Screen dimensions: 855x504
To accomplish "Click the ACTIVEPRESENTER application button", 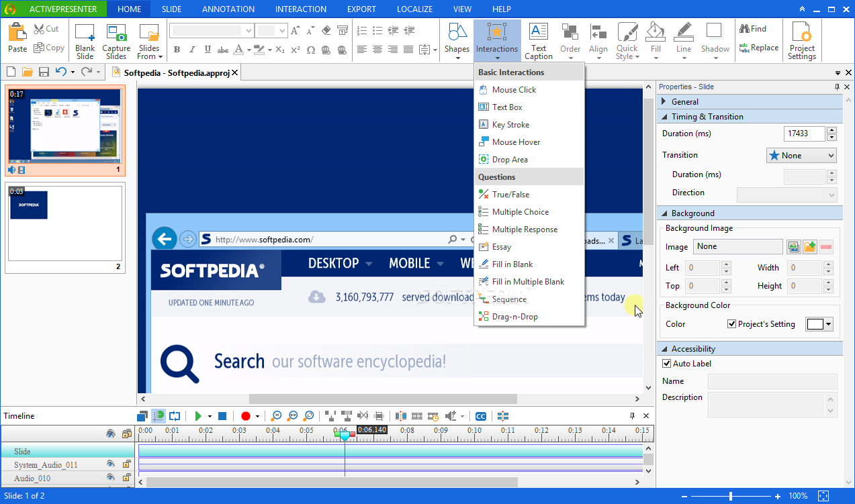I will coord(54,9).
